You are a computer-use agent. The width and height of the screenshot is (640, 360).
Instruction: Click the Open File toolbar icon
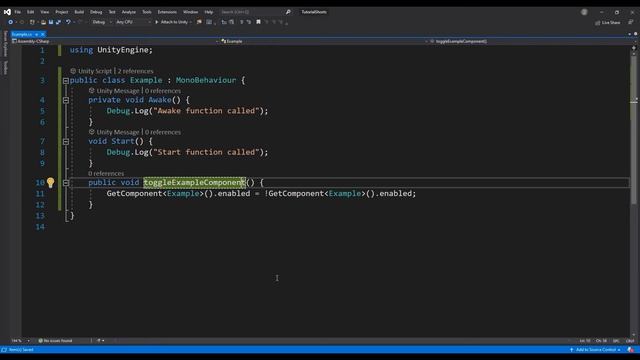coord(43,22)
